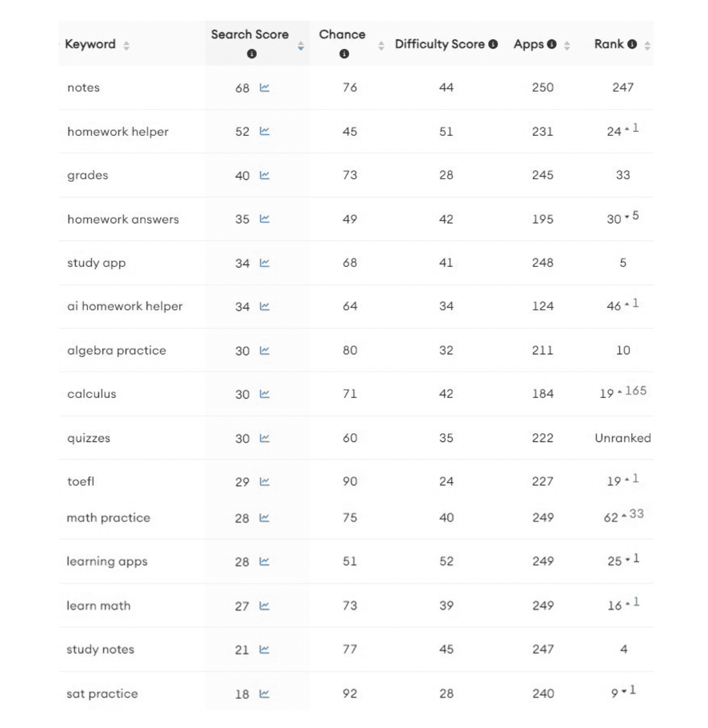The image size is (708, 728).
Task: Open trend chart for calculus keyword
Action: pos(265,394)
